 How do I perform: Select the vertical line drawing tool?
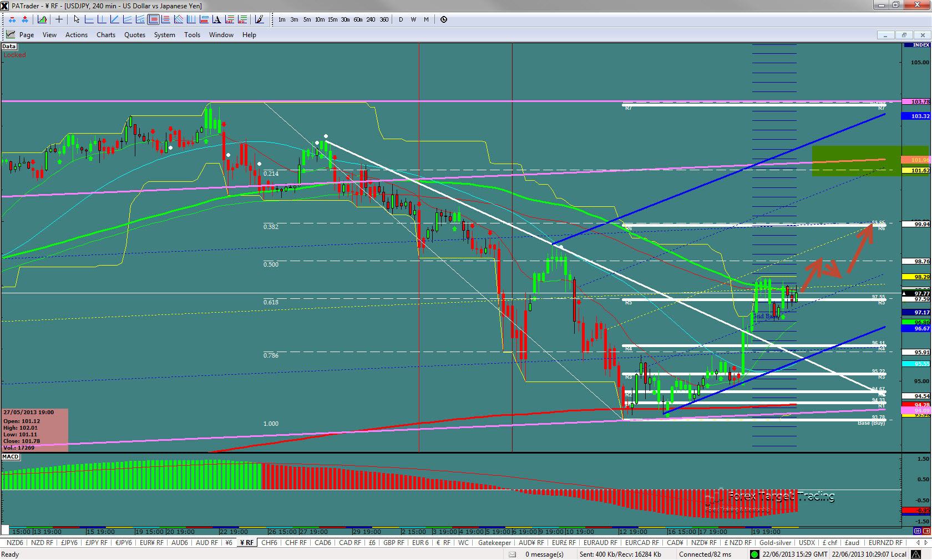click(x=102, y=19)
